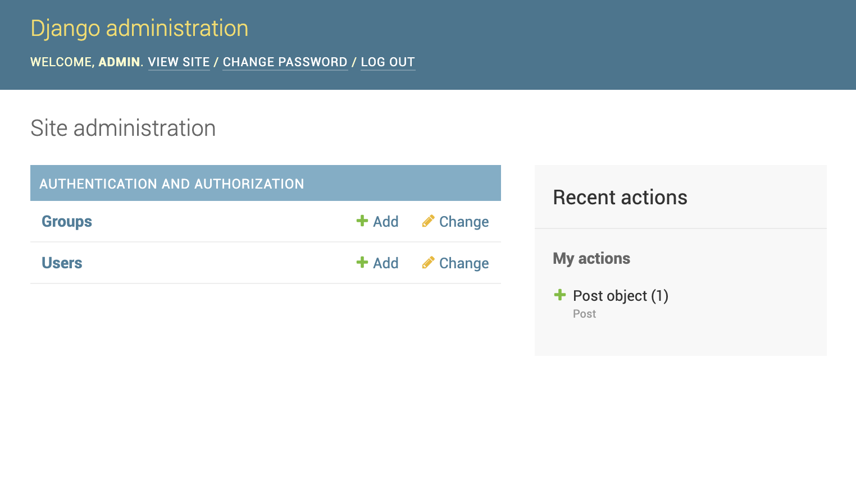The image size is (856, 504).
Task: Click the pencil icon in Users row
Action: click(428, 263)
